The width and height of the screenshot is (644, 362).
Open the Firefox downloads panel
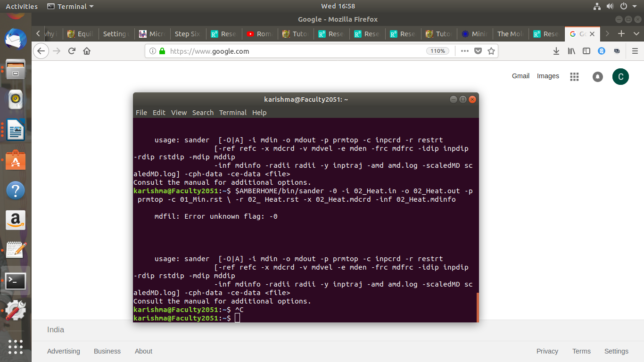click(556, 51)
